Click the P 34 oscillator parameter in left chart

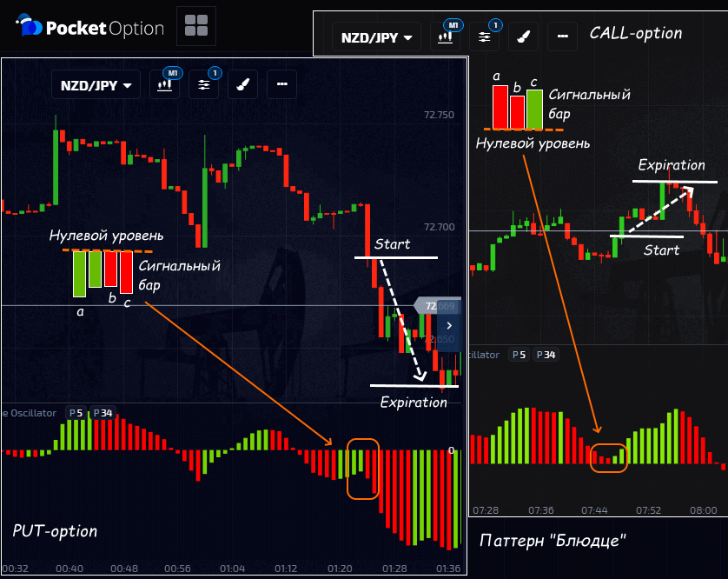coord(102,413)
